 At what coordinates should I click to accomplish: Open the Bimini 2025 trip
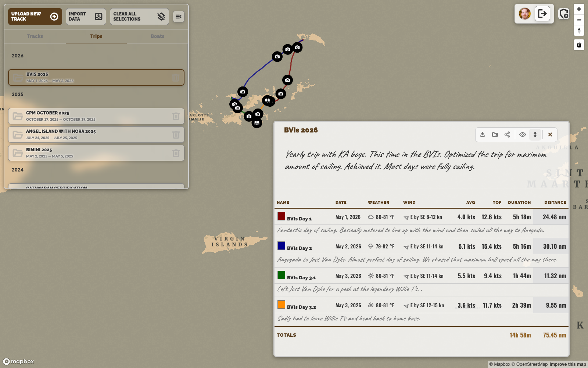(96, 153)
